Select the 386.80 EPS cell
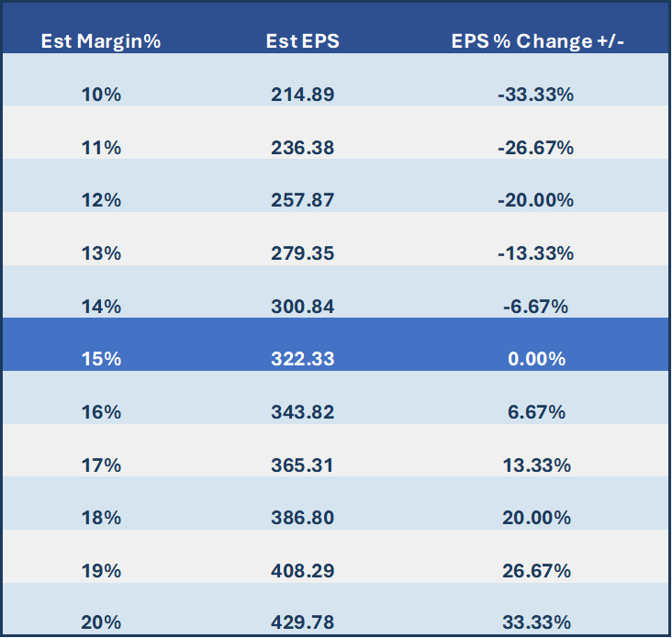Image resolution: width=672 pixels, height=638 pixels. point(302,518)
